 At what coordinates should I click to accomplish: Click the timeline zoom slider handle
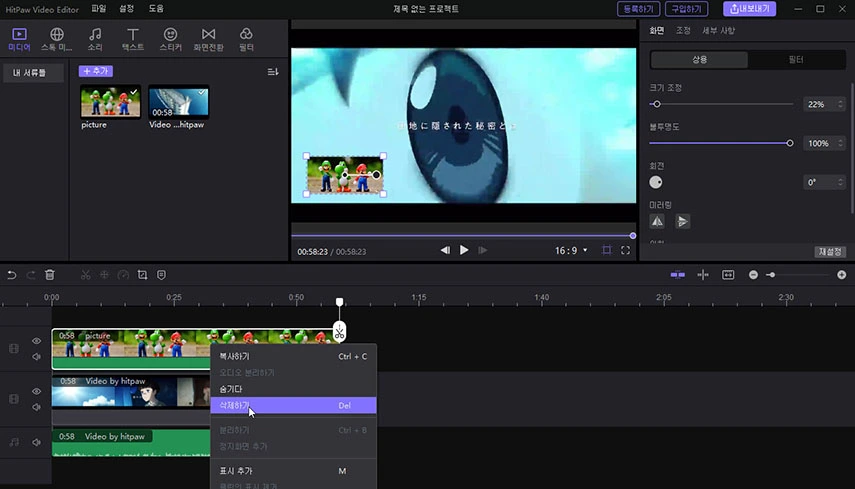pos(771,275)
